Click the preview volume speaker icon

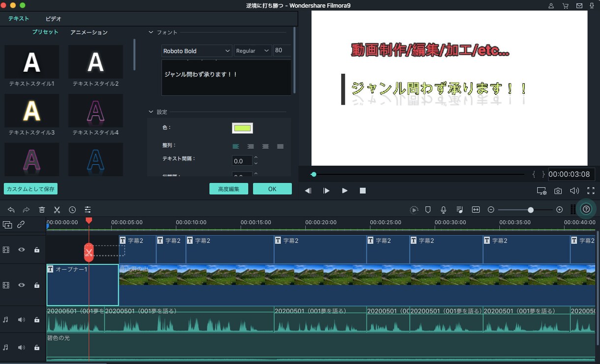coord(574,191)
